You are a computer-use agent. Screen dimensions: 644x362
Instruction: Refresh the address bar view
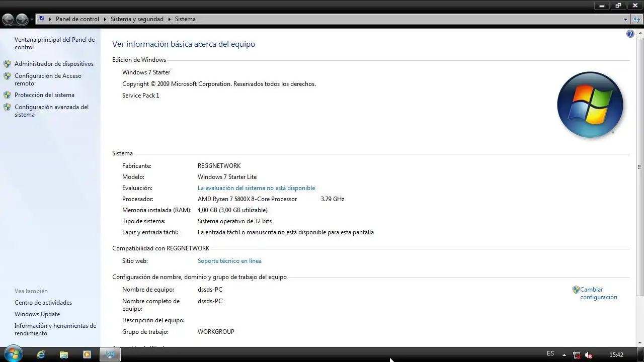636,19
